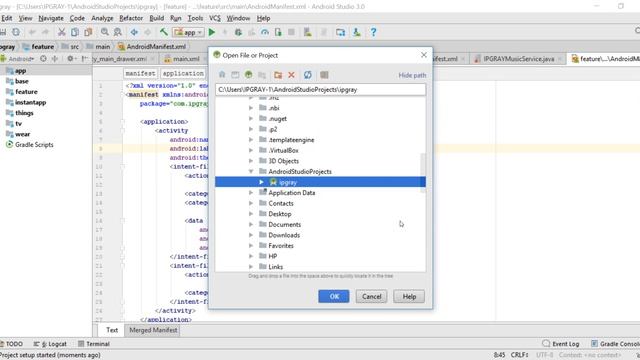Click the Replace icon next to Find
Image resolution: width=640 pixels, height=360 pixels.
(x=118, y=32)
